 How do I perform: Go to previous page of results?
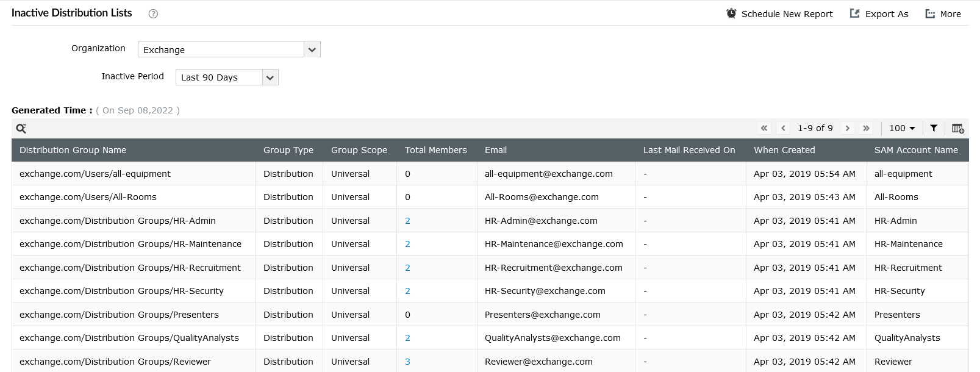[x=783, y=128]
